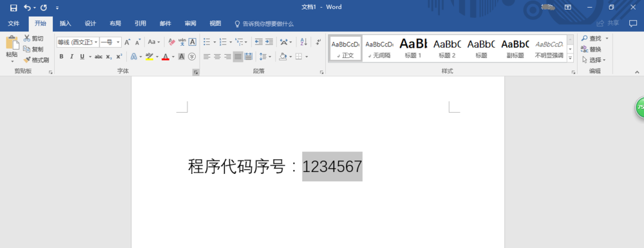
Task: Switch to the 设计 (Design) tab
Action: [90, 23]
